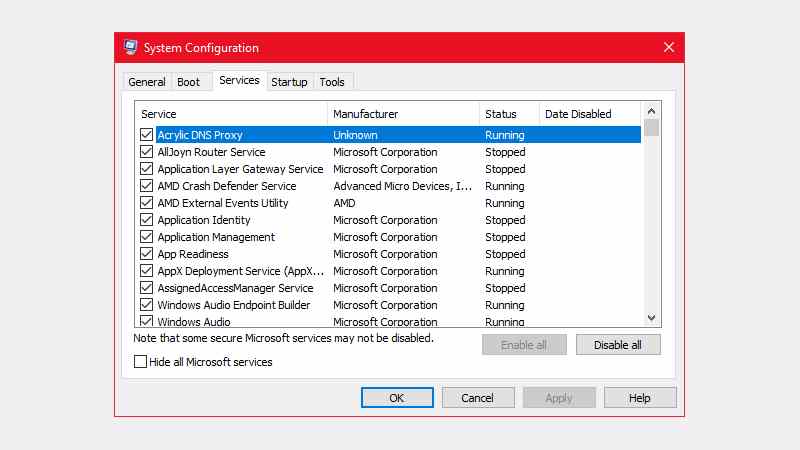Enable Hide all Microsoft services
Image resolution: width=800 pixels, height=450 pixels.
coord(140,362)
